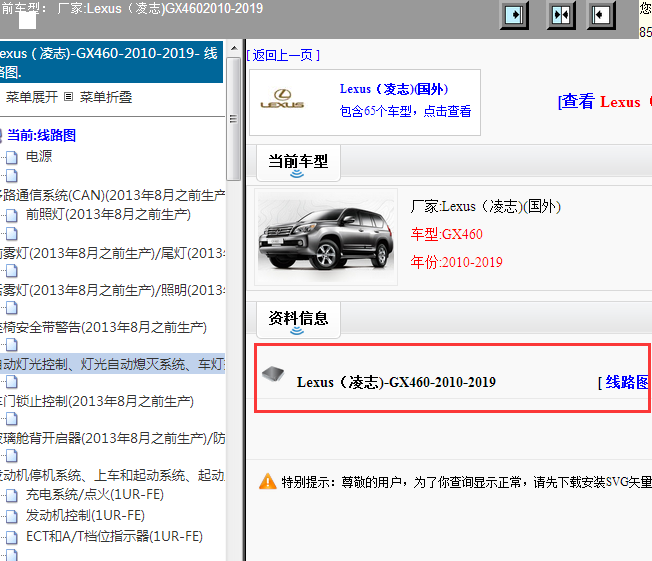Click Lexus（凌志）-GX460-2010-2019 entry text

(396, 382)
